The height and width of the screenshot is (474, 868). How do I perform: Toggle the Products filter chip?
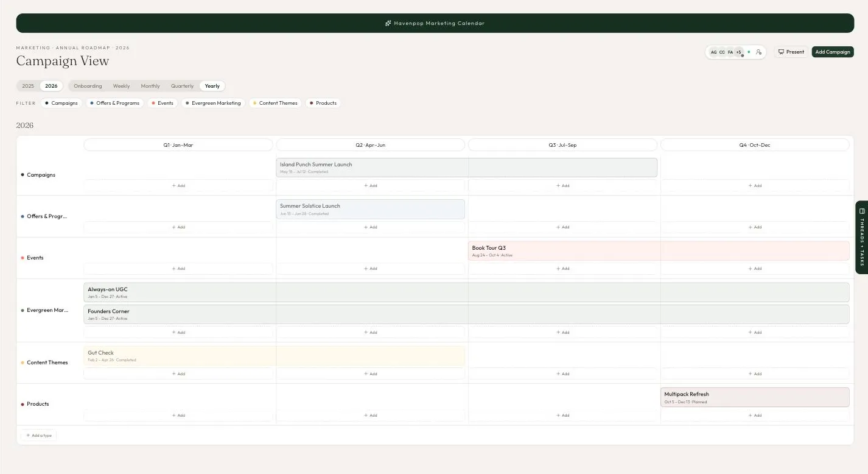pos(323,103)
